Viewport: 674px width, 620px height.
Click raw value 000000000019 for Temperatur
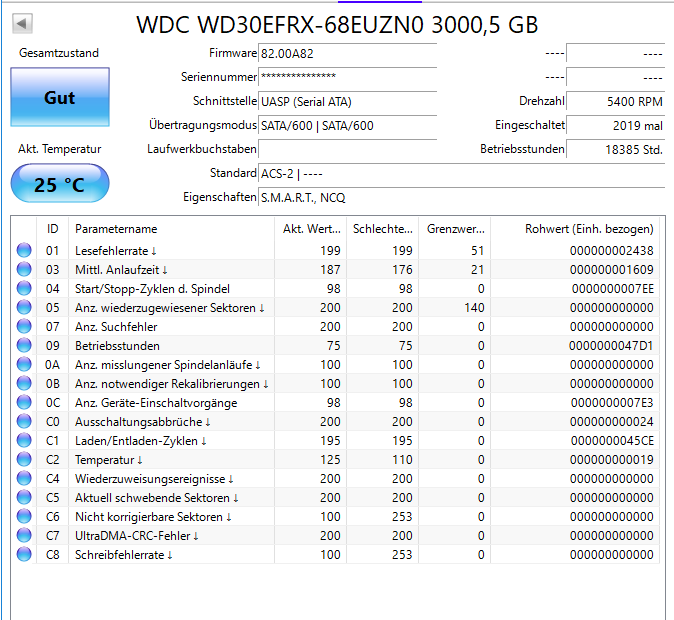tap(611, 460)
